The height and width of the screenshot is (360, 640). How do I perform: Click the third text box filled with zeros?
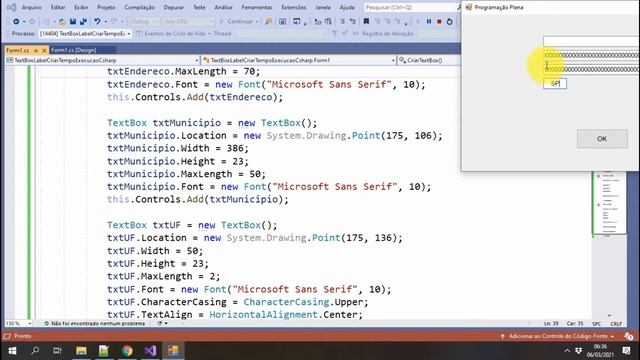[591, 69]
